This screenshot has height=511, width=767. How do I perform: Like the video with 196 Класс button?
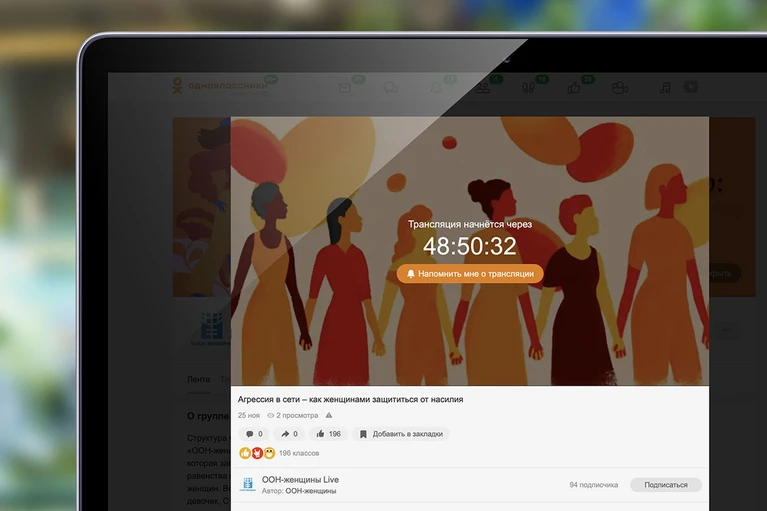click(x=329, y=434)
